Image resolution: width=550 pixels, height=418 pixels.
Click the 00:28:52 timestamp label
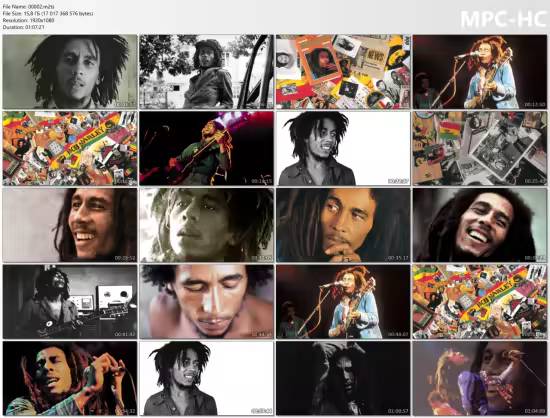coord(125,258)
